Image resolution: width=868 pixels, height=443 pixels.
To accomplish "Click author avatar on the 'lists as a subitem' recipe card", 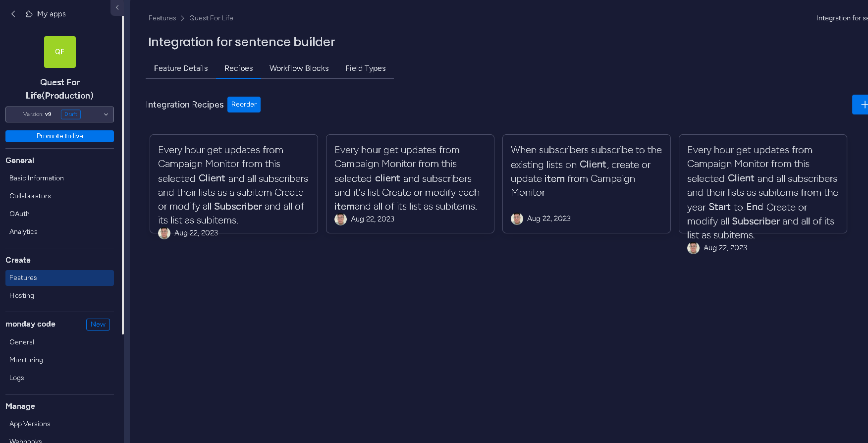I will (164, 233).
